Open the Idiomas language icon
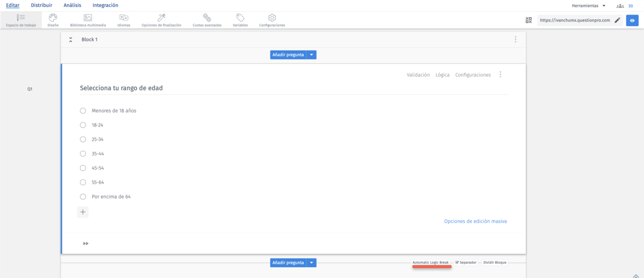This screenshot has width=644, height=278. tap(123, 18)
